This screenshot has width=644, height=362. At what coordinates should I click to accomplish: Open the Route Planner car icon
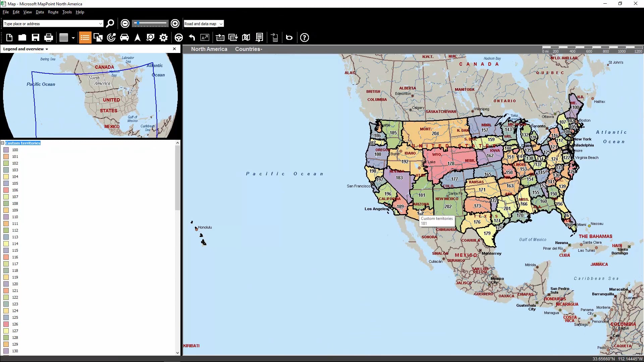pos(124,38)
